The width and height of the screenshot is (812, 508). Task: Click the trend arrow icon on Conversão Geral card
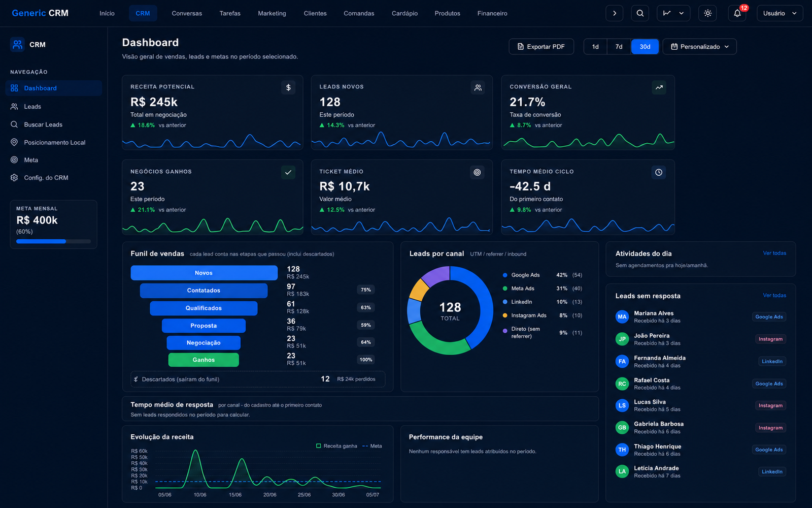tap(659, 87)
